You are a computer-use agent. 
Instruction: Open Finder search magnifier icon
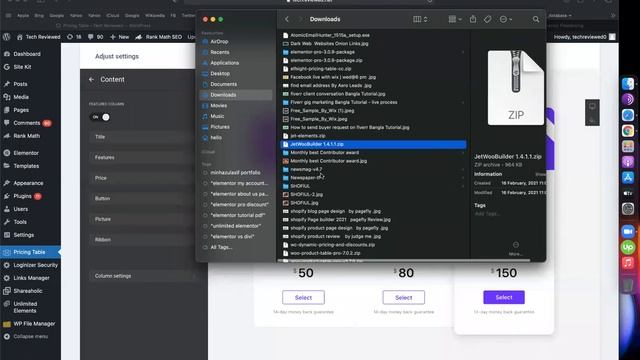tap(536, 19)
